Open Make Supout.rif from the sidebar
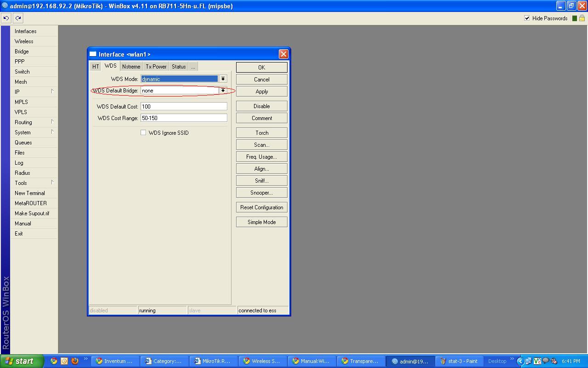 click(x=34, y=213)
